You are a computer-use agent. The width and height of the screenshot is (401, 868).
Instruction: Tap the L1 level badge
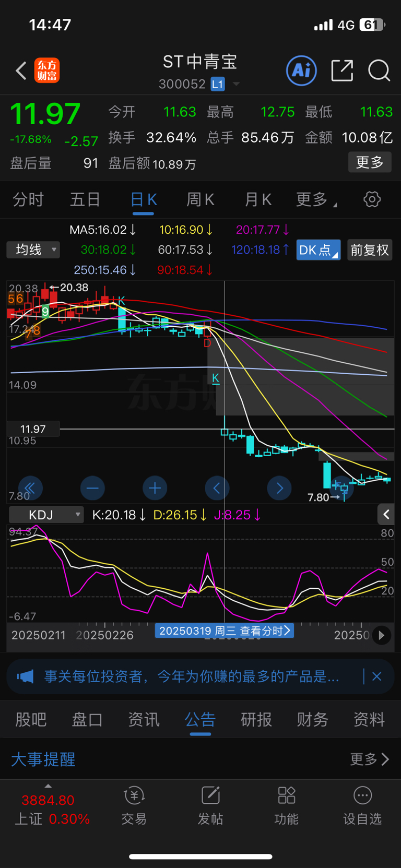pos(218,84)
